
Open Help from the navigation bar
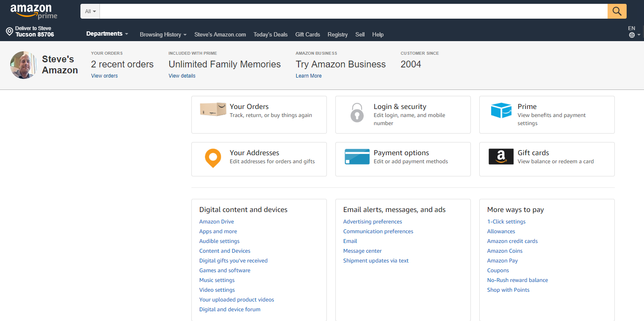[x=378, y=35]
